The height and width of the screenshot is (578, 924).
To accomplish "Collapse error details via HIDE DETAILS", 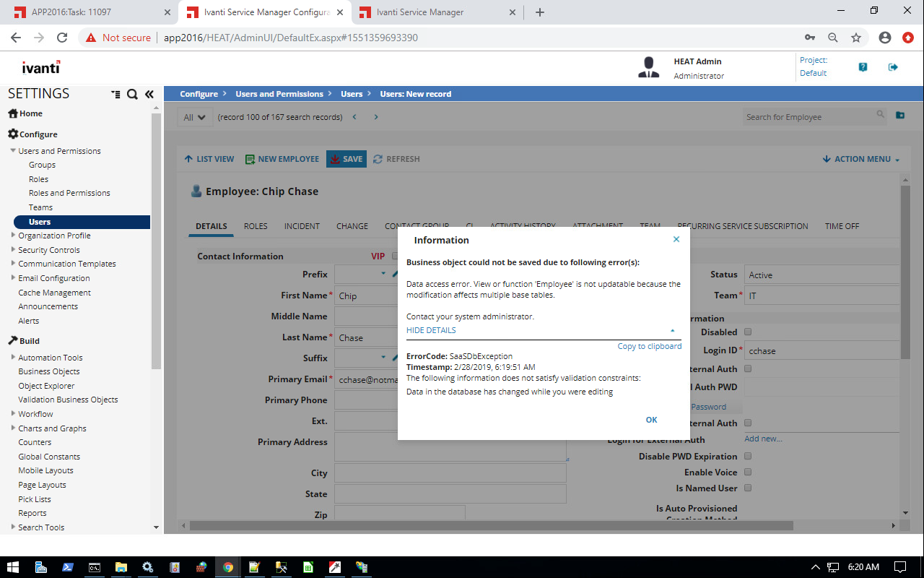I will point(432,330).
